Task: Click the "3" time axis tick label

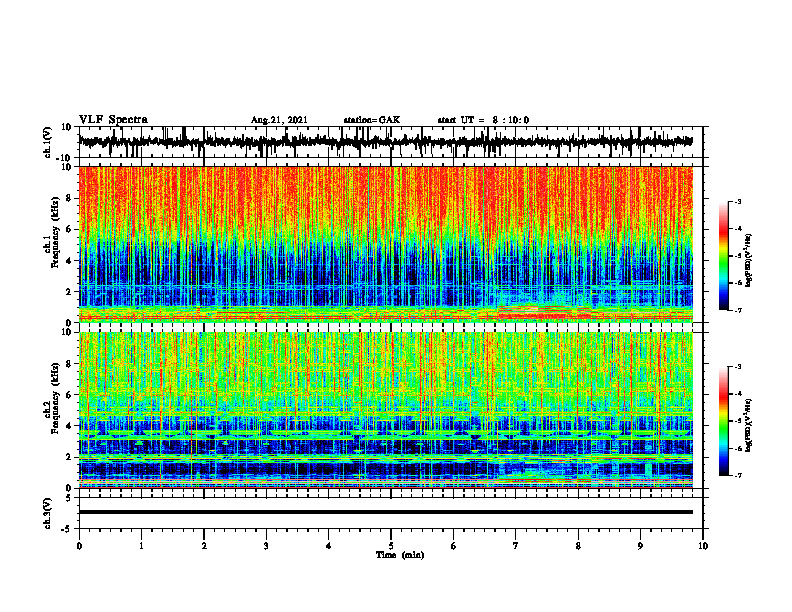Action: coord(266,546)
